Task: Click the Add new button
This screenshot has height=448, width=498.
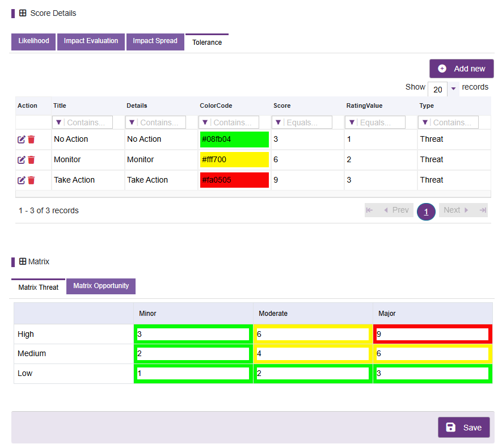Action: click(x=462, y=69)
